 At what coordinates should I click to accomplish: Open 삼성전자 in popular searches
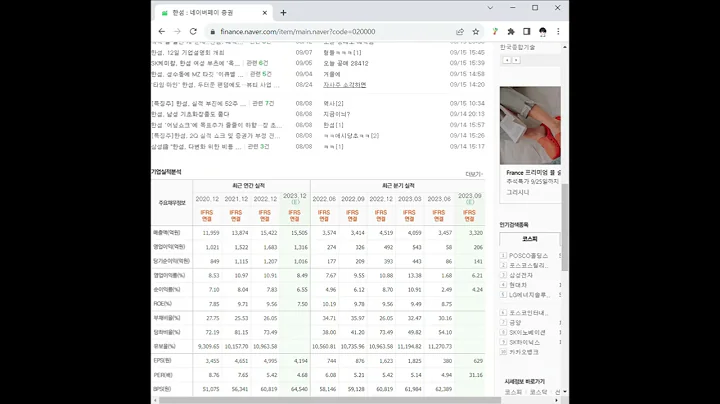click(x=521, y=275)
